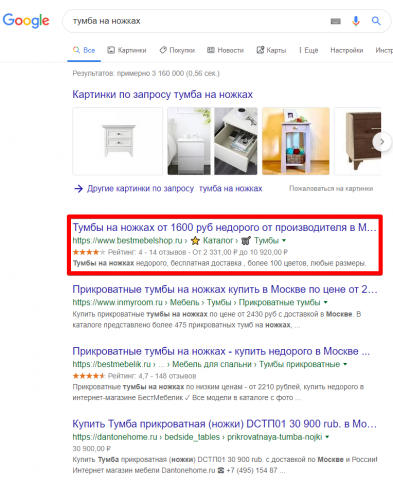This screenshot has height=480, width=393.
Task: Expand dropdown arrow after inmyroom Прикроватные тумбы
Action: pyautogui.click(x=326, y=302)
